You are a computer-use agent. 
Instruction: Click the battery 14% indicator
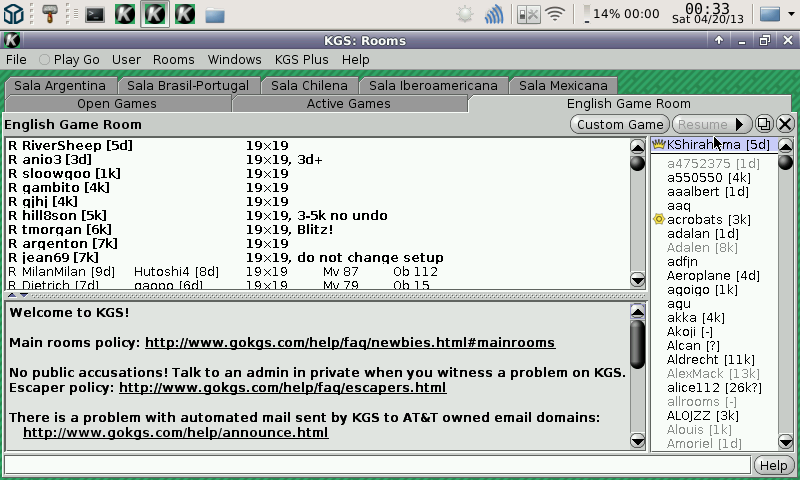tap(621, 14)
